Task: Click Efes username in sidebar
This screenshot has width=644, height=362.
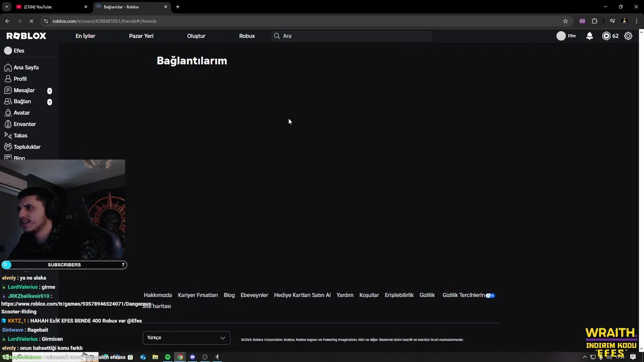Action: coord(19,51)
